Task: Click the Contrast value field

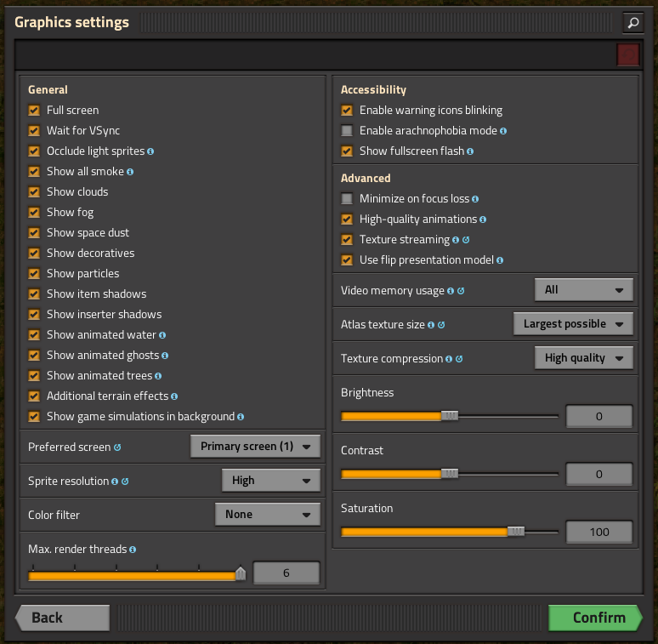Action: point(599,475)
